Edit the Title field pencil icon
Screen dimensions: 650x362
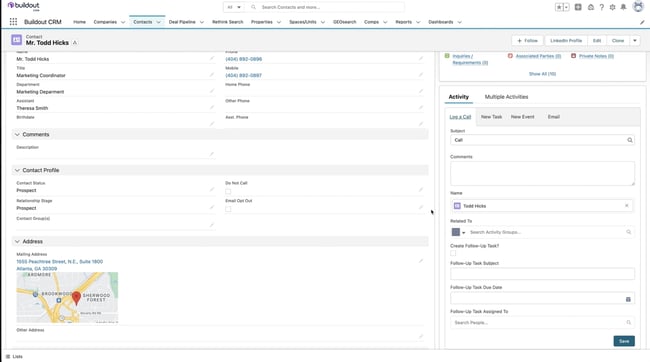(x=212, y=75)
